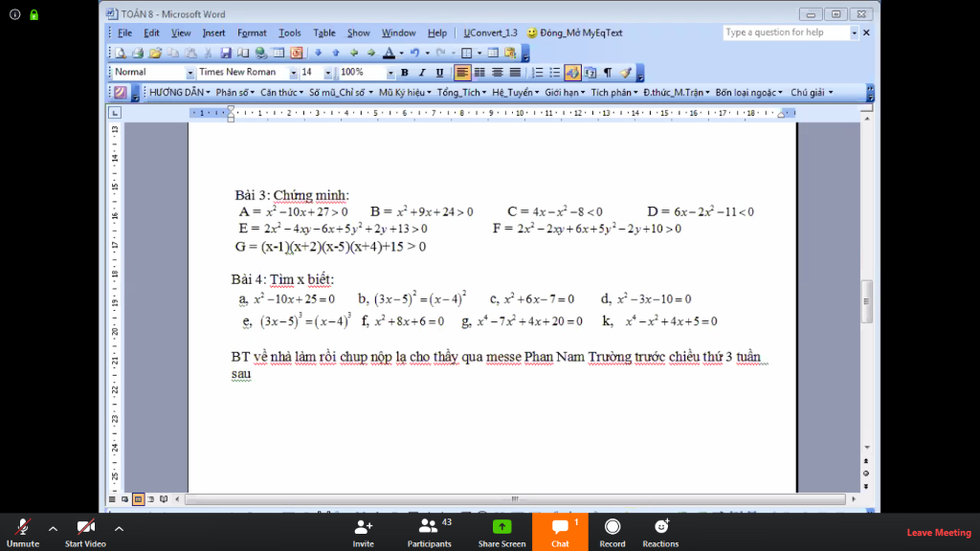Click the smiley Đóng_Mở MyEqText item
The height and width of the screenshot is (551, 980).
[574, 33]
